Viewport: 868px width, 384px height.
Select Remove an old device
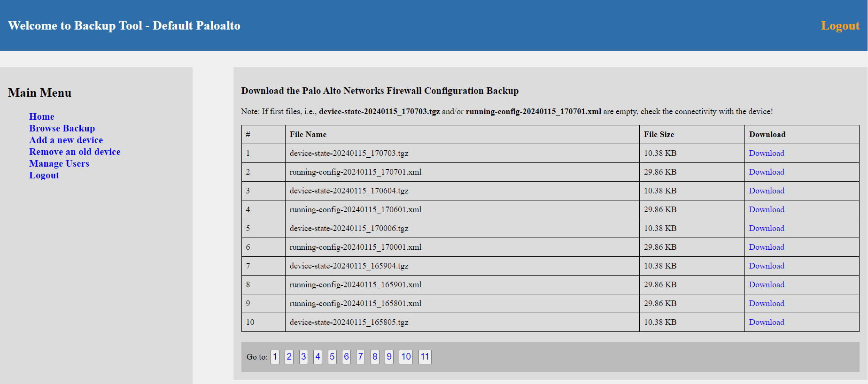tap(75, 152)
